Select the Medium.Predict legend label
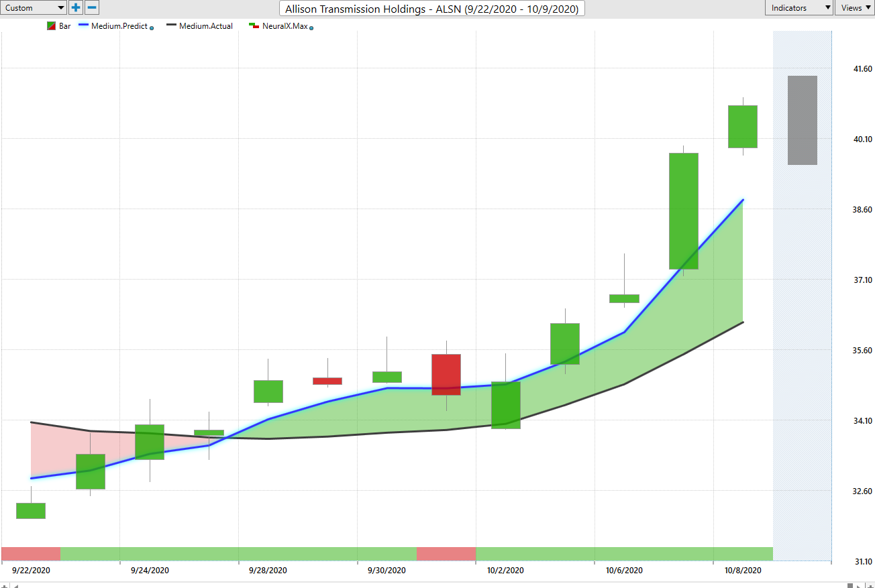The width and height of the screenshot is (875, 588). click(x=119, y=26)
